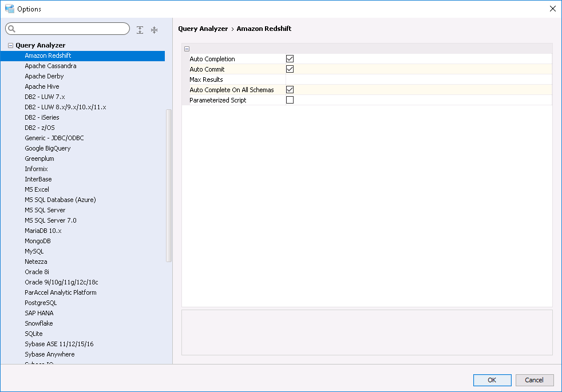Open the PostgreSQL options
The image size is (562, 392).
click(41, 303)
